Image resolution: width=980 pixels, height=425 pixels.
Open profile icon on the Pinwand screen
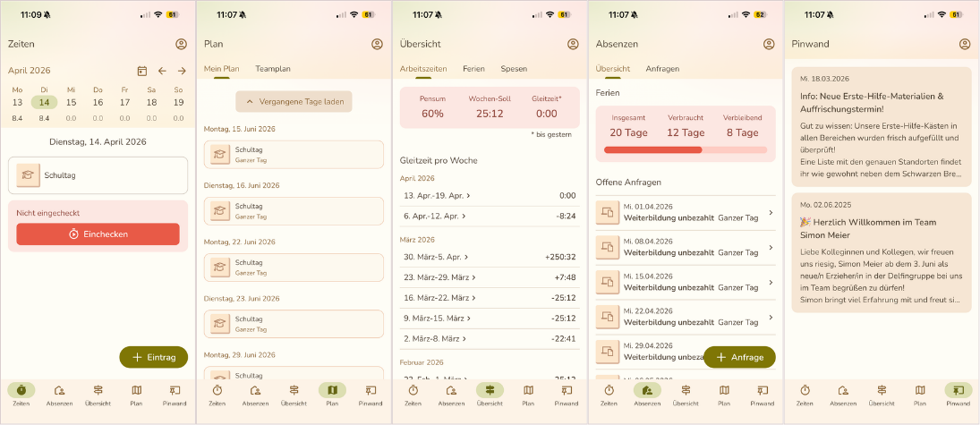click(x=965, y=44)
